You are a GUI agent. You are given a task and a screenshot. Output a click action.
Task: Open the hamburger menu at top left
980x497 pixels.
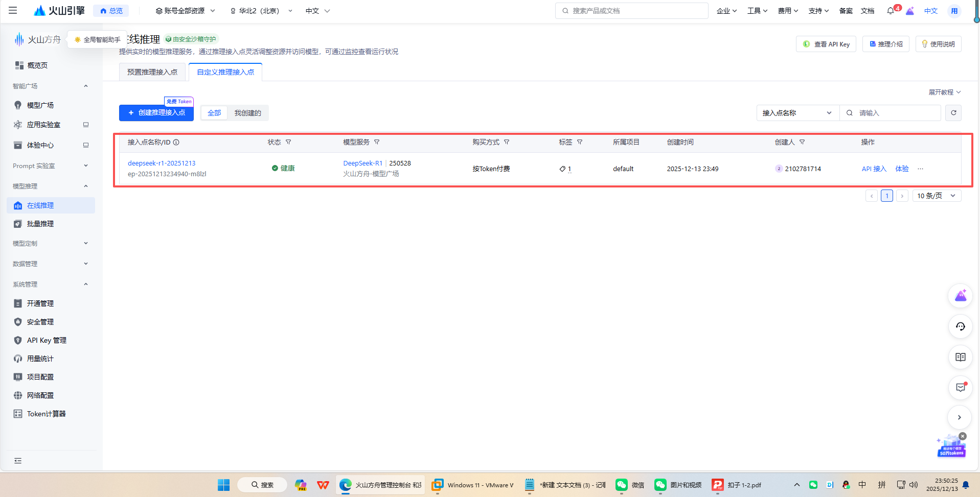point(13,10)
